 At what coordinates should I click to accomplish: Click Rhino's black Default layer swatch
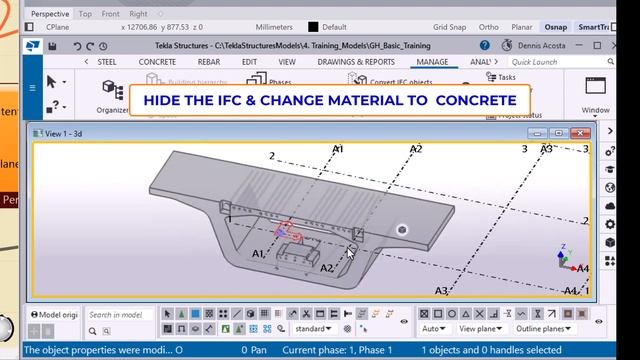click(313, 27)
